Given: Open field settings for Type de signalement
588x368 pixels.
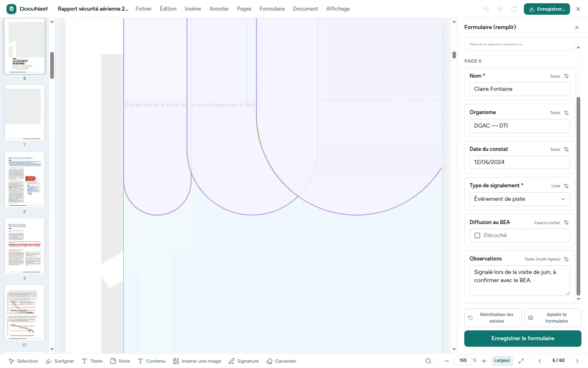Looking at the screenshot, I should tap(566, 186).
